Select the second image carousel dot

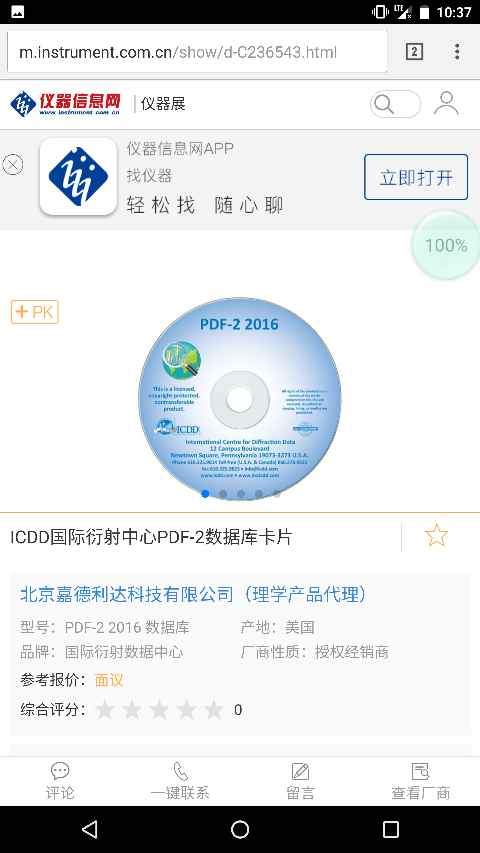click(x=223, y=494)
